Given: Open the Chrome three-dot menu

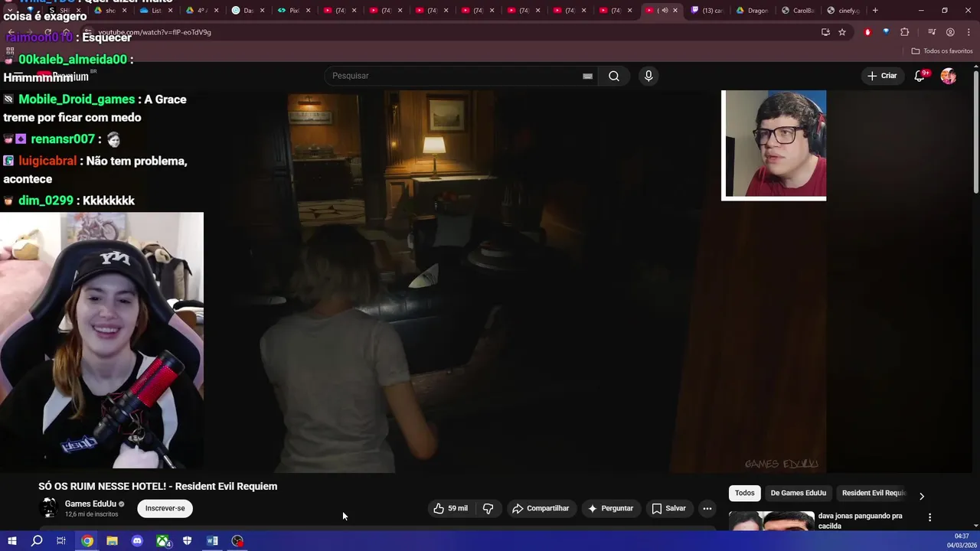Looking at the screenshot, I should tap(968, 32).
